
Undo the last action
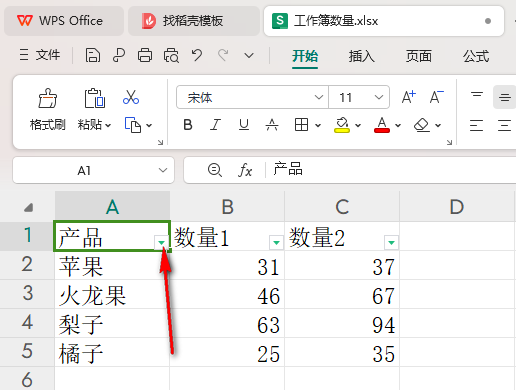[x=197, y=55]
